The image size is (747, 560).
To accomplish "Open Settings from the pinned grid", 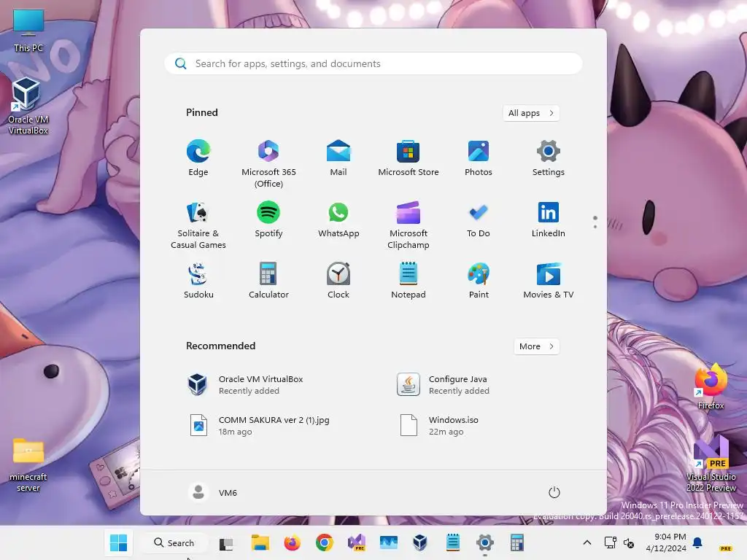I will click(x=549, y=158).
